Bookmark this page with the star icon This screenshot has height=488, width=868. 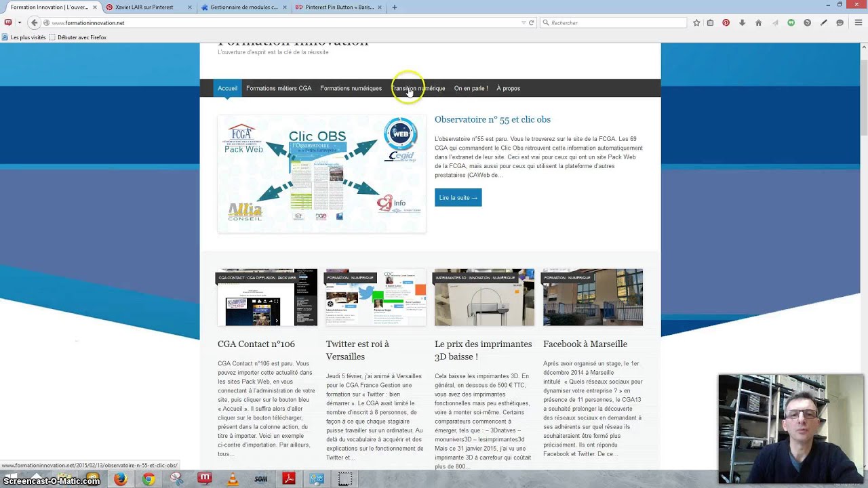tap(696, 23)
